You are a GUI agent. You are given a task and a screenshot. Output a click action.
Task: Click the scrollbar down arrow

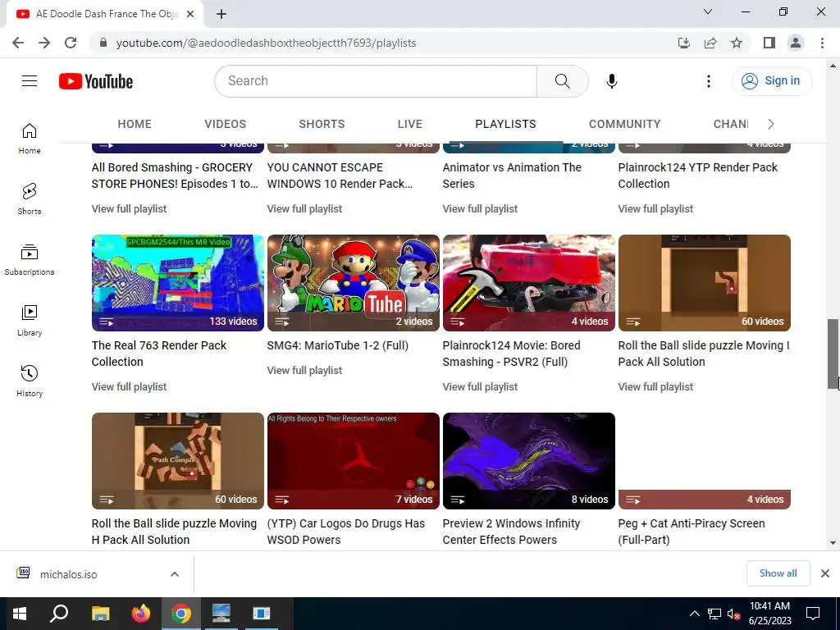[x=833, y=543]
